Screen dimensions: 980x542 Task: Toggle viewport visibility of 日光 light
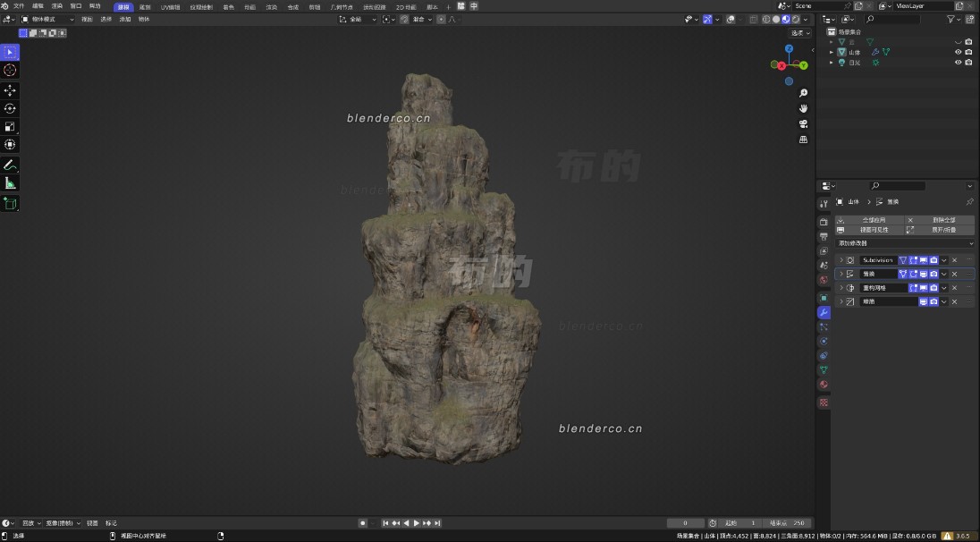click(958, 63)
